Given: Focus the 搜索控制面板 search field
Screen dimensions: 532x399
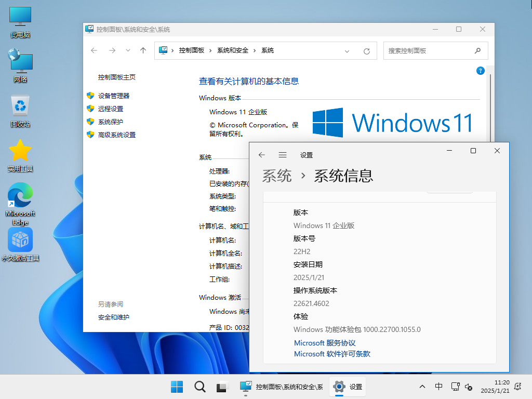Looking at the screenshot, I should 436,50.
